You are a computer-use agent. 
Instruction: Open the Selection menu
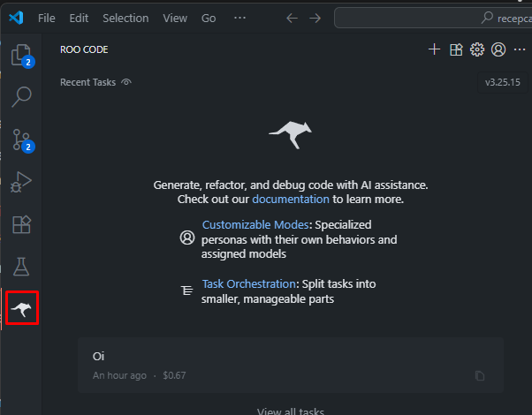(x=125, y=18)
